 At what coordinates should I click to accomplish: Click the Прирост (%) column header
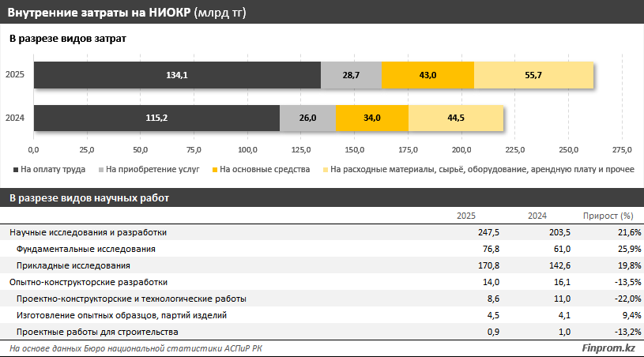[608, 216]
